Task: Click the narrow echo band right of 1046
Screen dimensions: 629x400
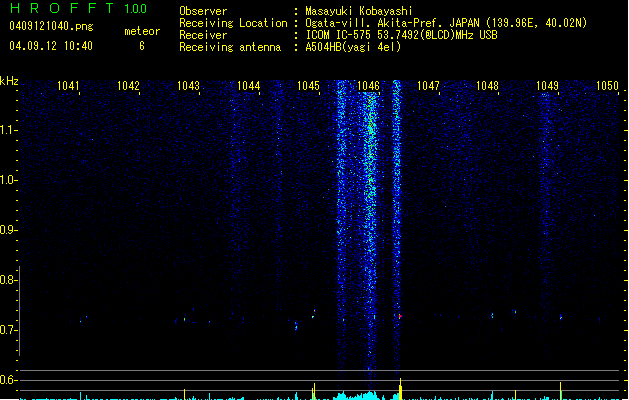Action: coord(396,227)
